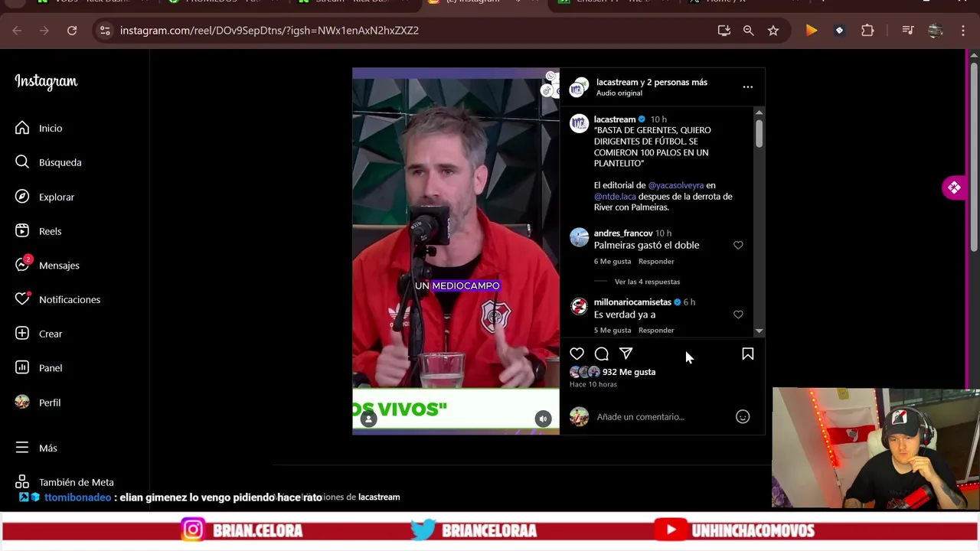980x551 pixels.
Task: Click orange play extension icon
Action: pyautogui.click(x=812, y=31)
